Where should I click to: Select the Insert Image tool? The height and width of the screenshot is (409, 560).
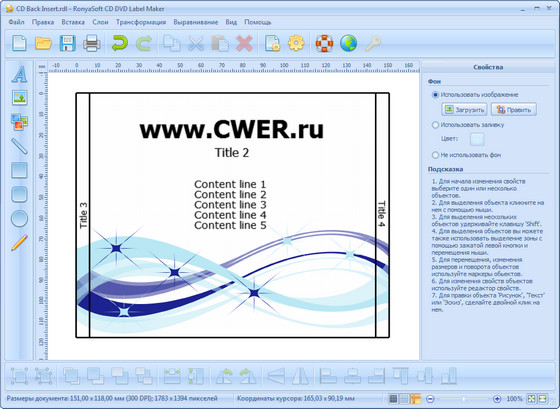pyautogui.click(x=19, y=98)
